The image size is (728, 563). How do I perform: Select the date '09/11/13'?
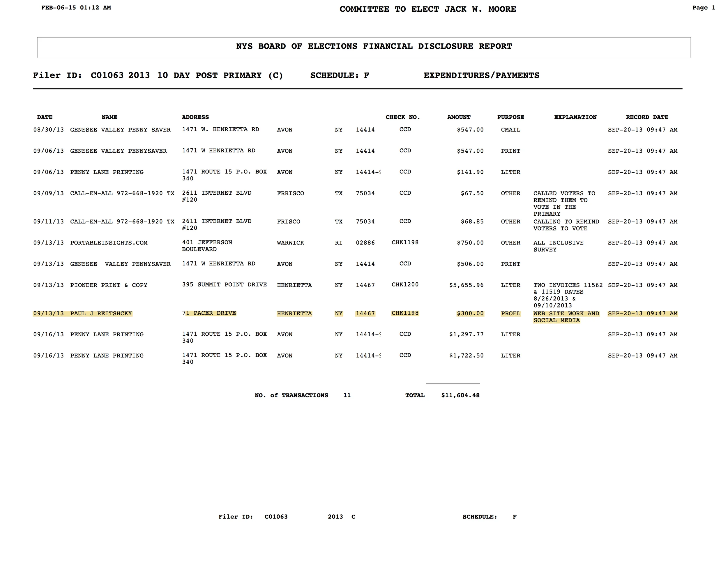click(48, 222)
